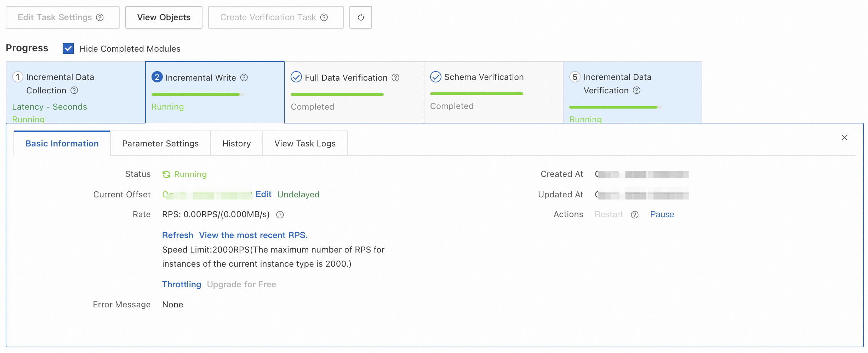Screen dimensions: 868x353
Task: Click the View Objects button
Action: coord(164,17)
